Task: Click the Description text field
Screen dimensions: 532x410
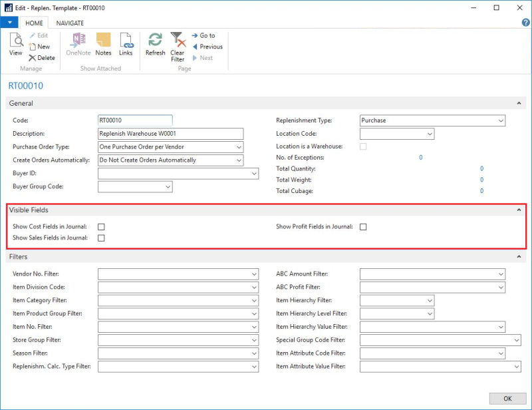Action: [x=170, y=134]
